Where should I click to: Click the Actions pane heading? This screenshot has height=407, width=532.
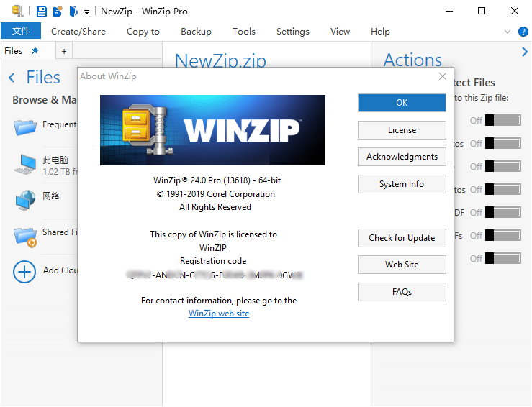pos(412,60)
